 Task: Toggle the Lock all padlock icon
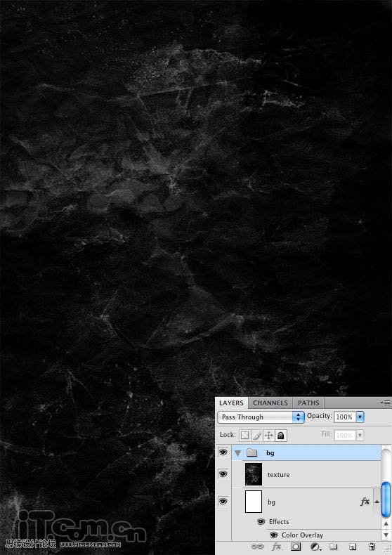pyautogui.click(x=281, y=435)
